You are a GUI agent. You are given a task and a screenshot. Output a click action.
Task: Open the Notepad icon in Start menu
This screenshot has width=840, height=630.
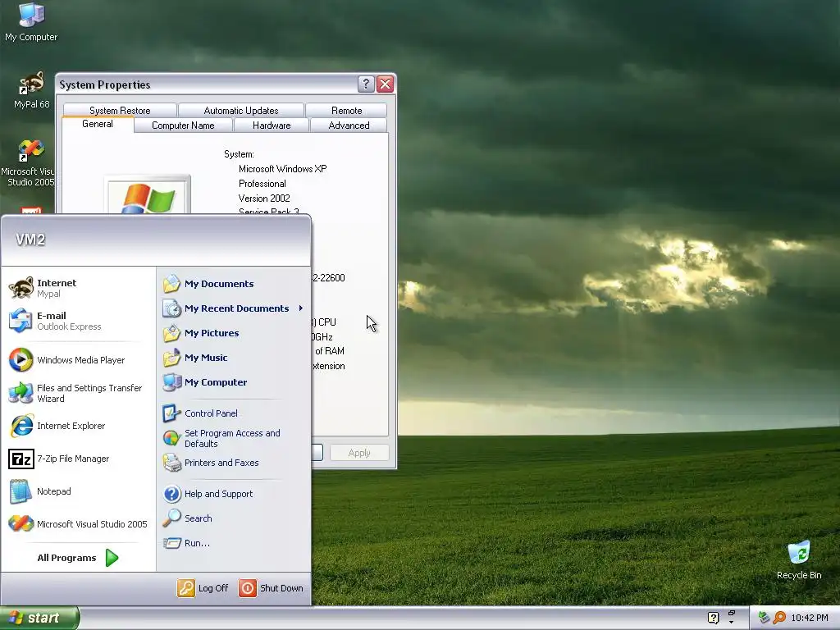(21, 491)
